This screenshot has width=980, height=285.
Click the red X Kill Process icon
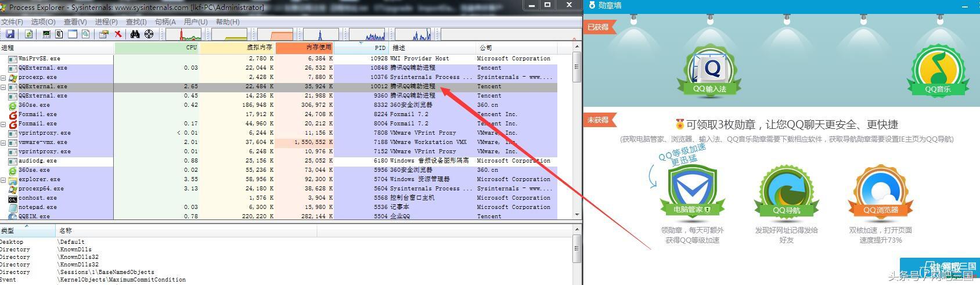(118, 34)
